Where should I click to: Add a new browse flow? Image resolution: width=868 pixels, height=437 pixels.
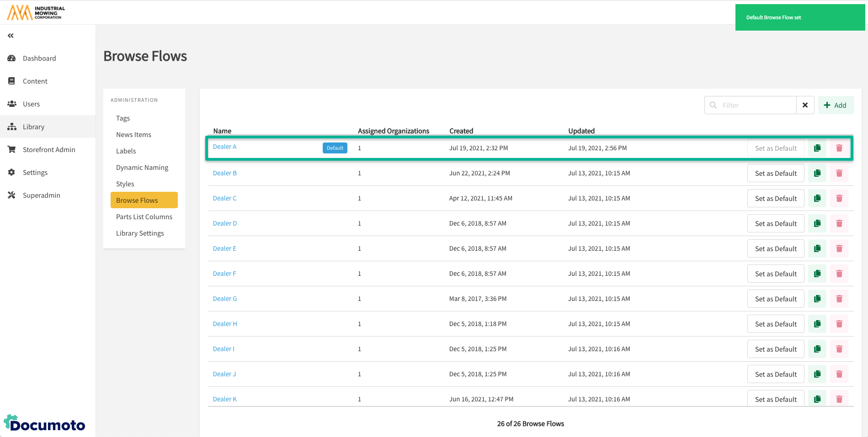tap(836, 105)
